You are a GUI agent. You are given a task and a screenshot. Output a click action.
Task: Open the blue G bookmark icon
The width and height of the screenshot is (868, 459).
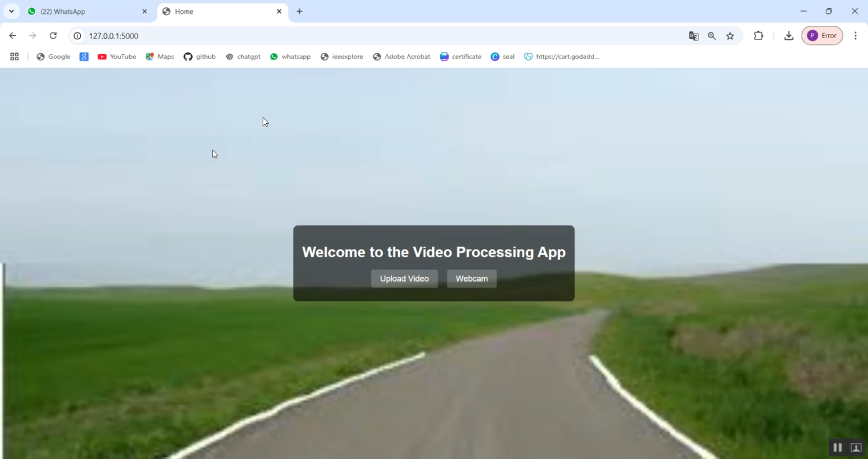coord(84,57)
